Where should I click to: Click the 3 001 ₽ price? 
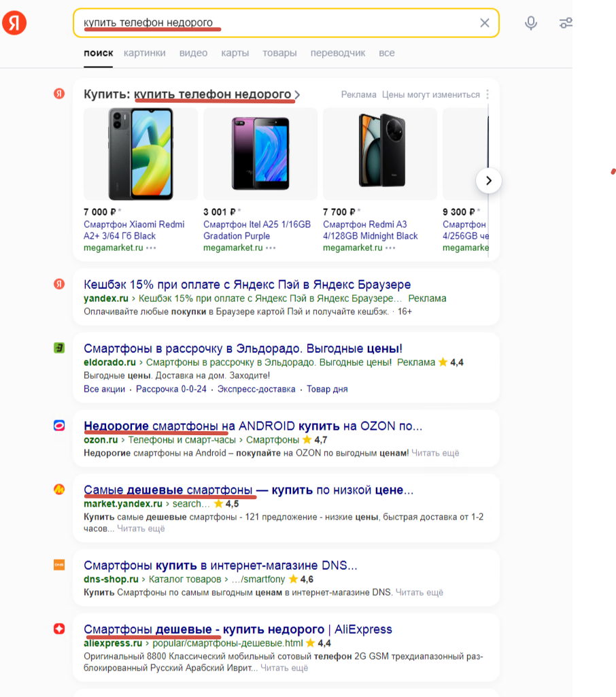[220, 212]
